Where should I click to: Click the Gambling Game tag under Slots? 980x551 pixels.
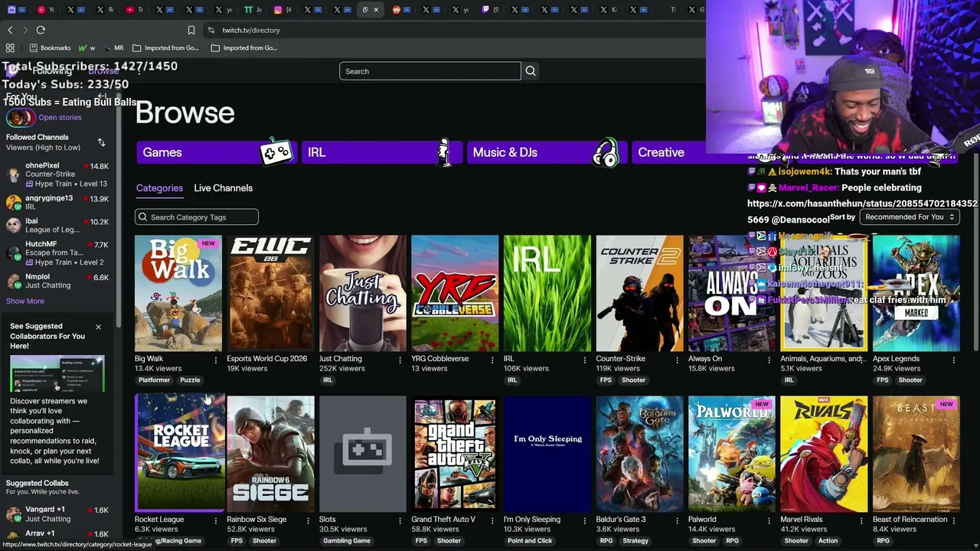tap(347, 541)
